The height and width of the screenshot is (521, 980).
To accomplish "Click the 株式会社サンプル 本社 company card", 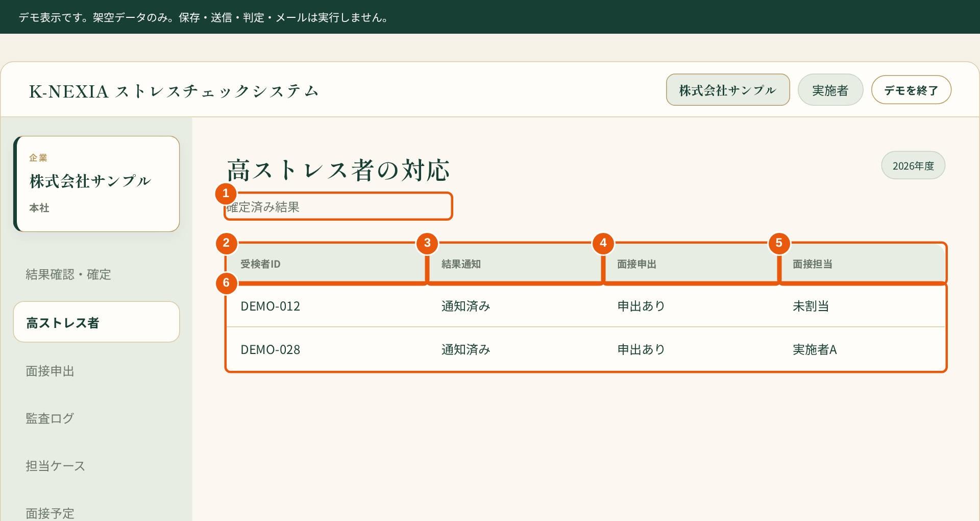I will tap(96, 184).
